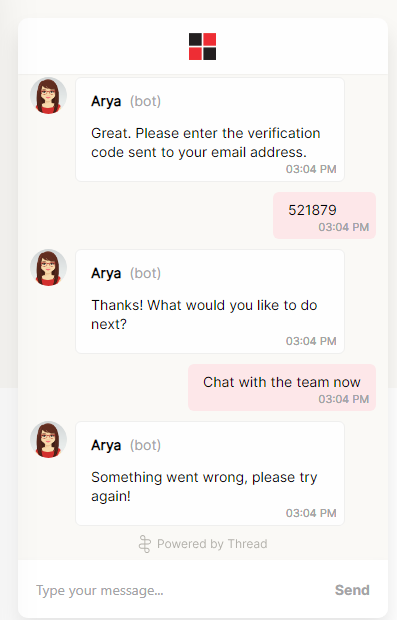Click Arya's avatar beside verification code message
Image resolution: width=397 pixels, height=620 pixels.
tap(48, 96)
